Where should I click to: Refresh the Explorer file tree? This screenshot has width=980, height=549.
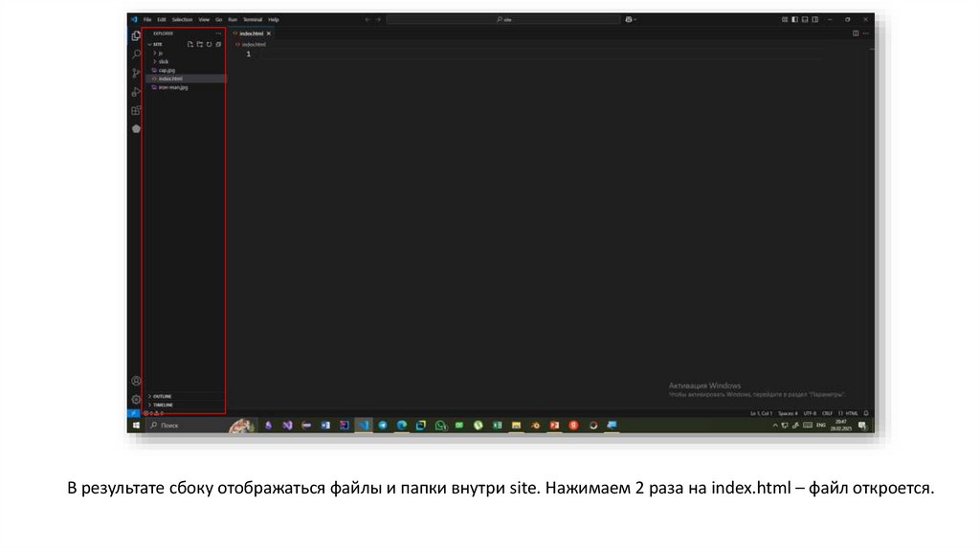click(209, 44)
